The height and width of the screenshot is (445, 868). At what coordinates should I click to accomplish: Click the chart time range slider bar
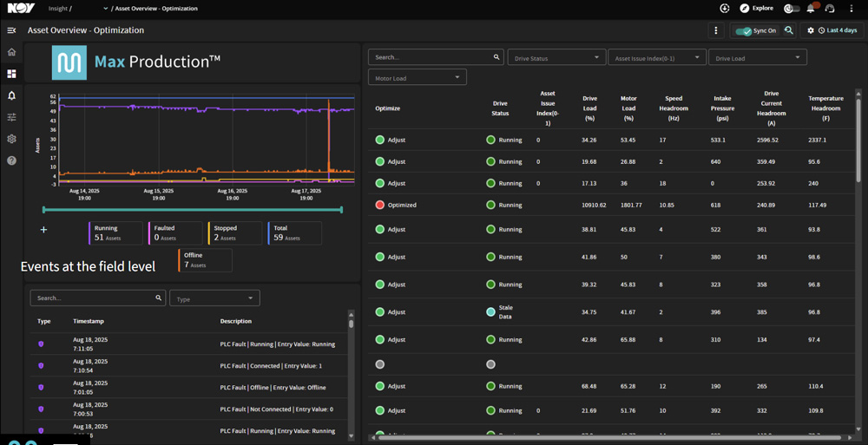point(192,209)
